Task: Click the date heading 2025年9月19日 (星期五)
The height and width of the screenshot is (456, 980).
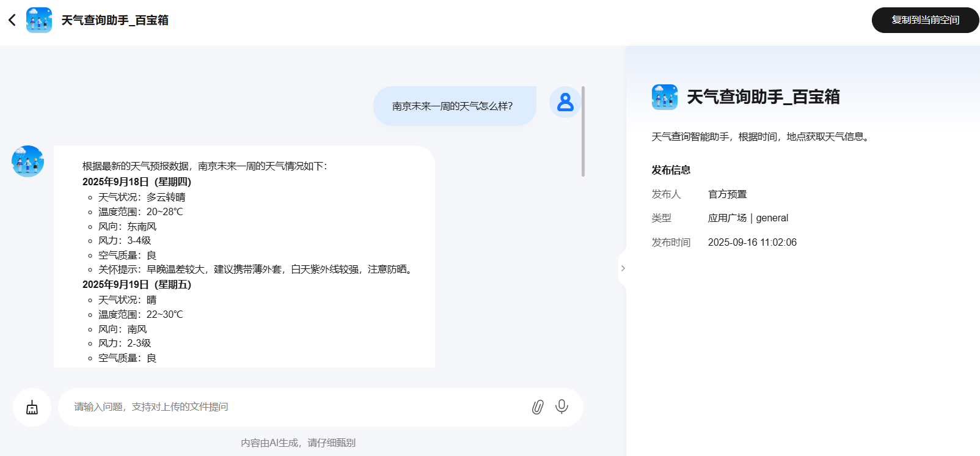Action: 137,284
